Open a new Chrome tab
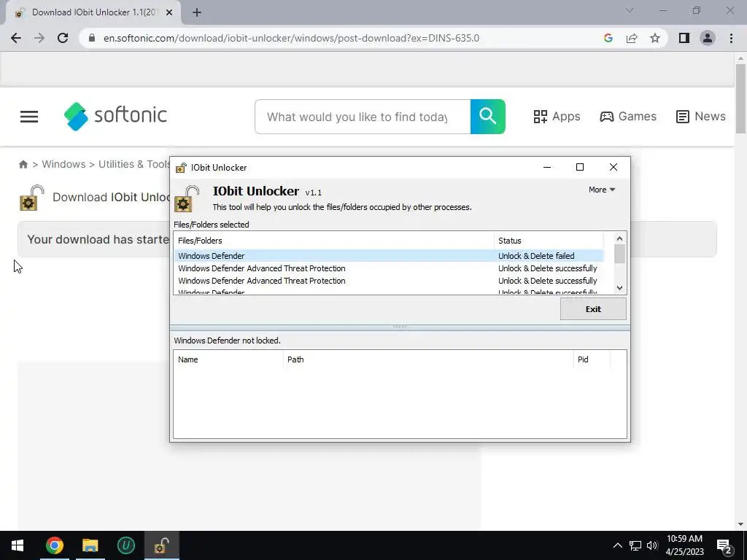This screenshot has width=747, height=560. (x=197, y=12)
